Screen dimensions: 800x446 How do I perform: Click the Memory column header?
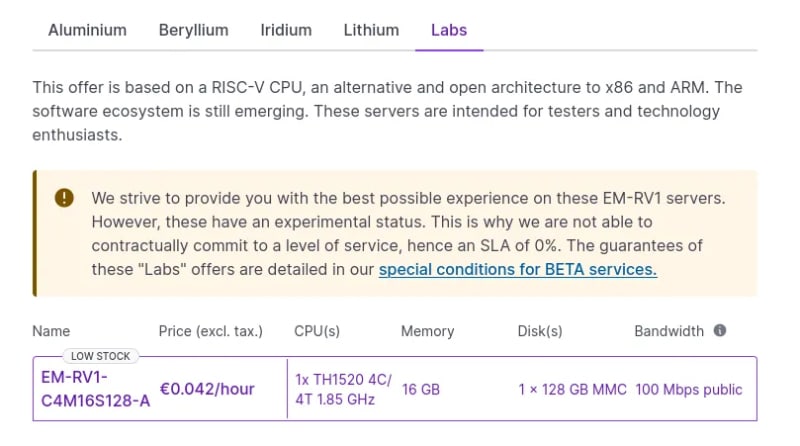pyautogui.click(x=428, y=331)
